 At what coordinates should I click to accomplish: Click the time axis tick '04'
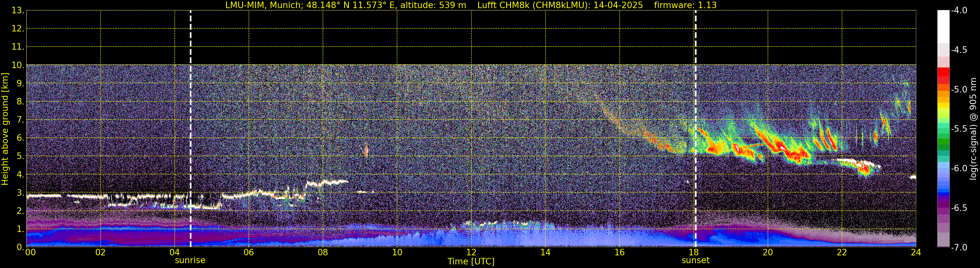pos(174,252)
